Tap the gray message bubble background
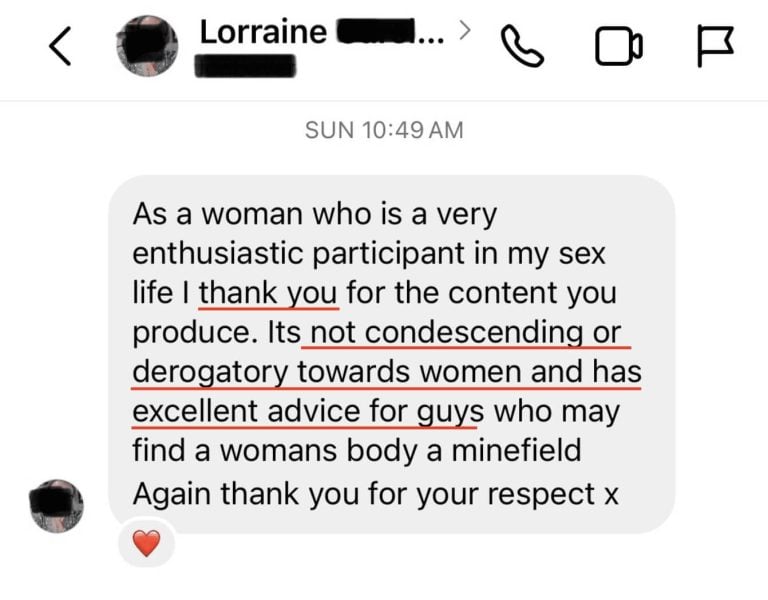Screen dimensions: 768x600 (x=391, y=354)
